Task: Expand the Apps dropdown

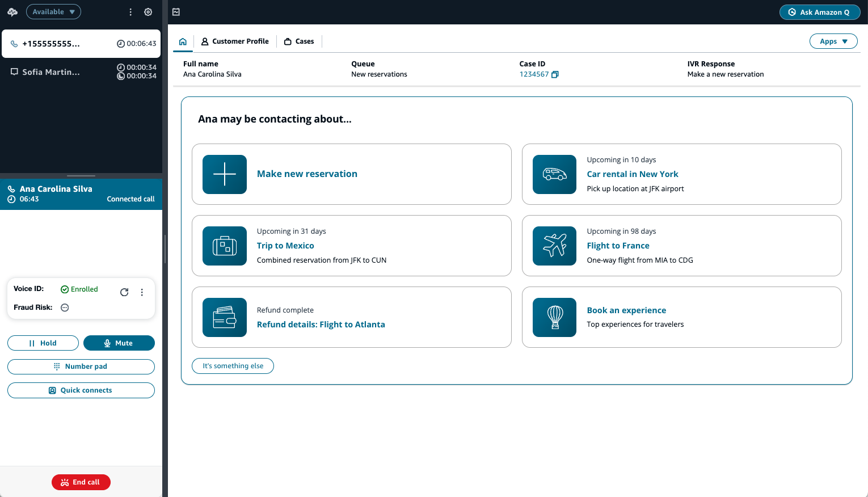Action: click(x=833, y=41)
